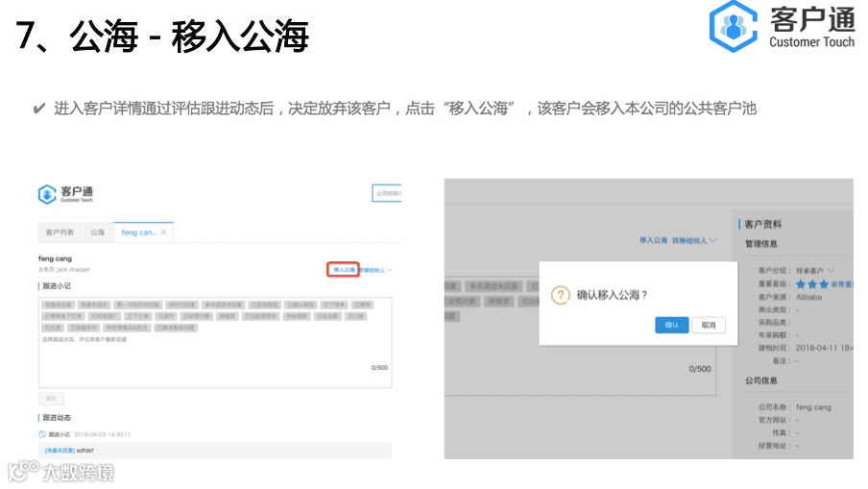Screen dimensions: 868x489
Task: Open the 客户分组 样单客户 dropdown
Action: coord(815,271)
